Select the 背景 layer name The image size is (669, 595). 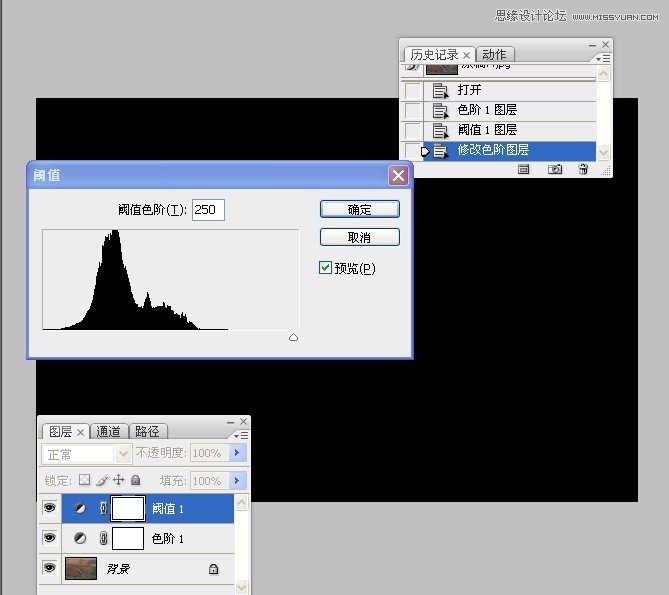(118, 569)
